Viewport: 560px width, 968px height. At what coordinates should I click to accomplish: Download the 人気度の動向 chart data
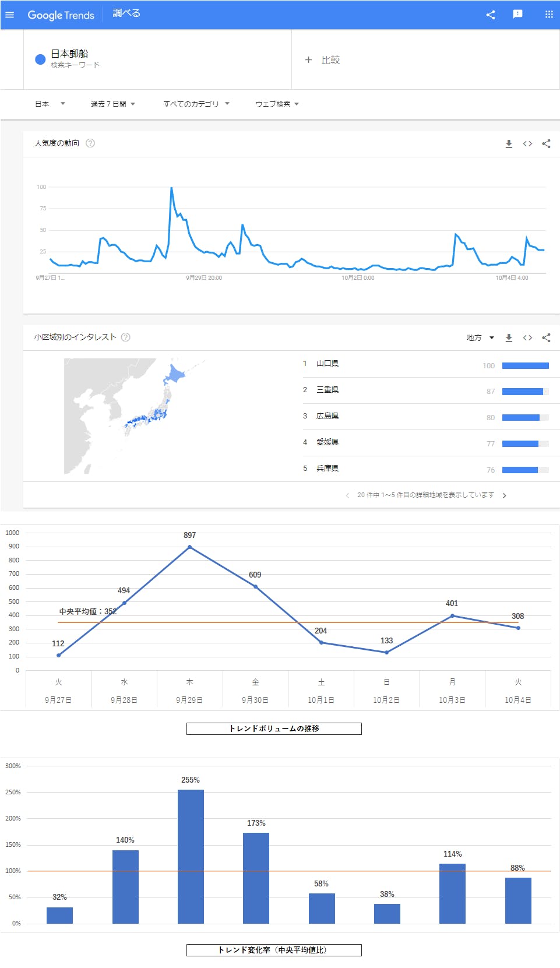point(509,144)
